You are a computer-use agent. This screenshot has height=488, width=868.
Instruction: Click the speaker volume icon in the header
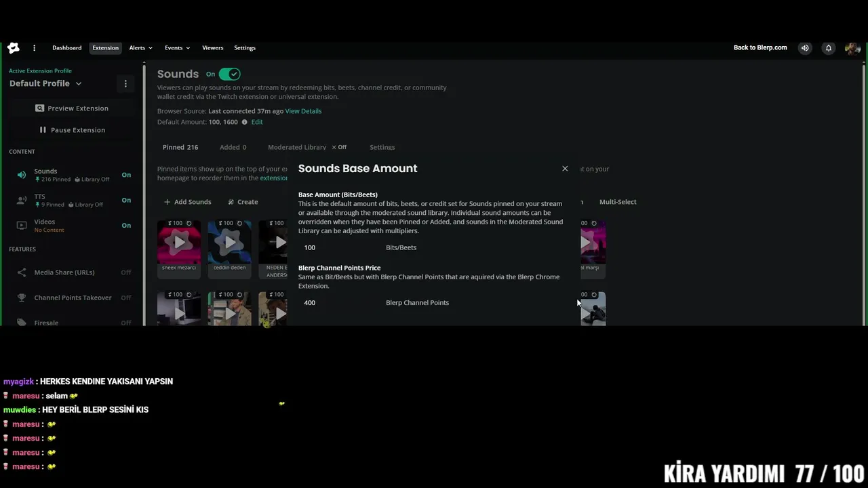tap(805, 48)
